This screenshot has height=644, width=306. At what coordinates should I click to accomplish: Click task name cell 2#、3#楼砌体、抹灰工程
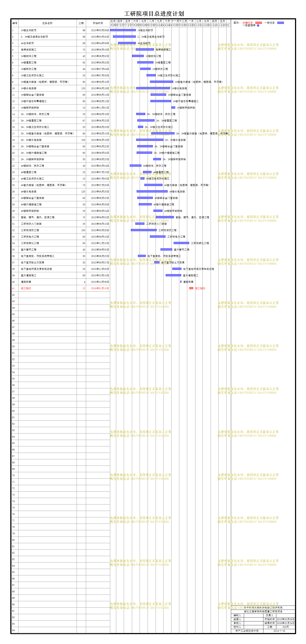click(x=47, y=114)
